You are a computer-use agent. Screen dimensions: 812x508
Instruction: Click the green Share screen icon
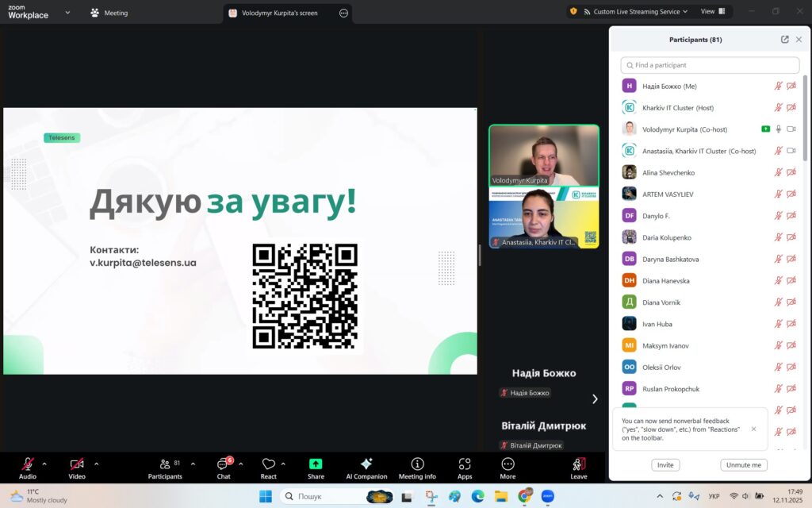316,464
